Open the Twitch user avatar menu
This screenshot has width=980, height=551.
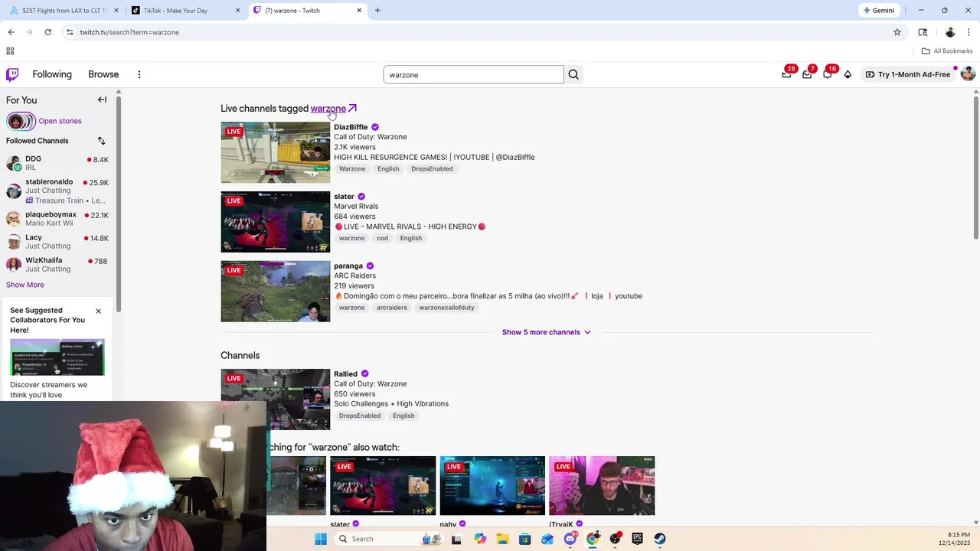click(968, 74)
